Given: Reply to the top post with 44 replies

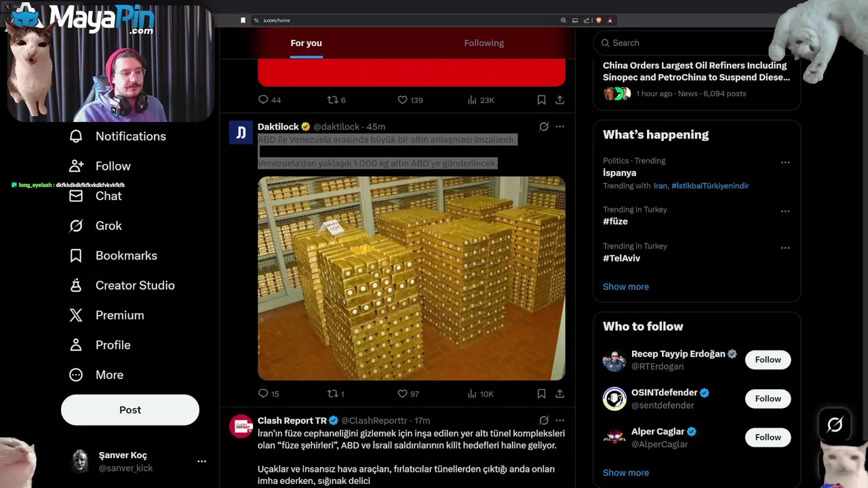Looking at the screenshot, I should tap(269, 100).
